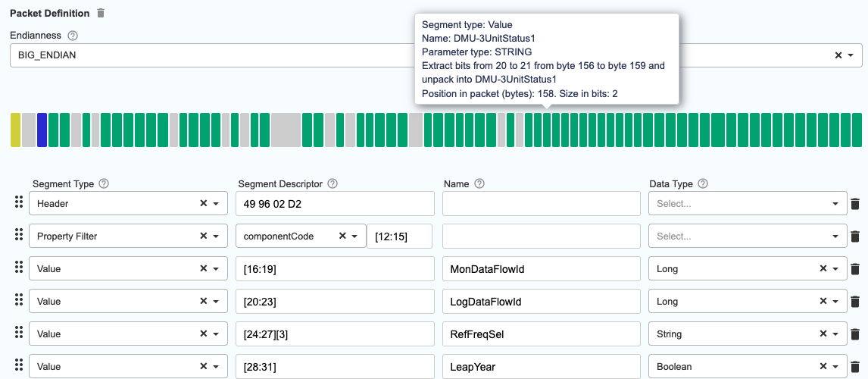Click the Segment Descriptor help icon
The height and width of the screenshot is (379, 868).
[333, 183]
